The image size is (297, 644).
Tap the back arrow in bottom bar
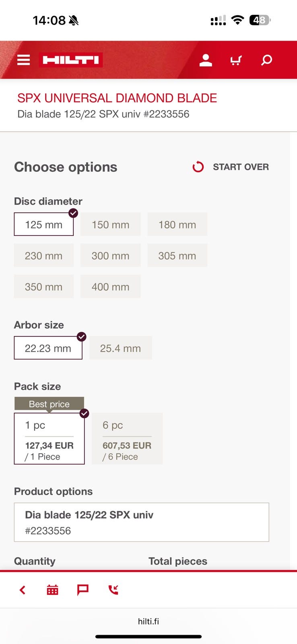tap(23, 590)
